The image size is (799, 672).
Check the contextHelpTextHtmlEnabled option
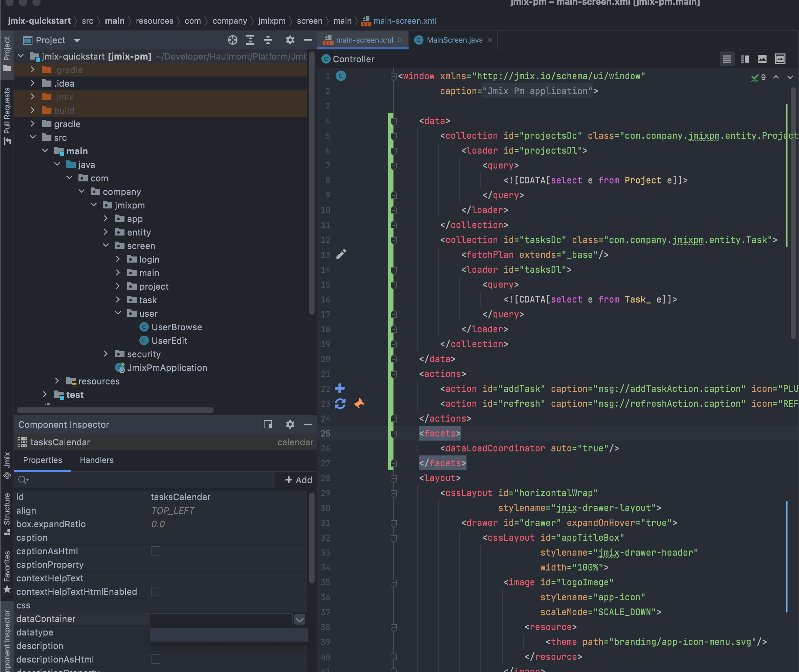155,591
